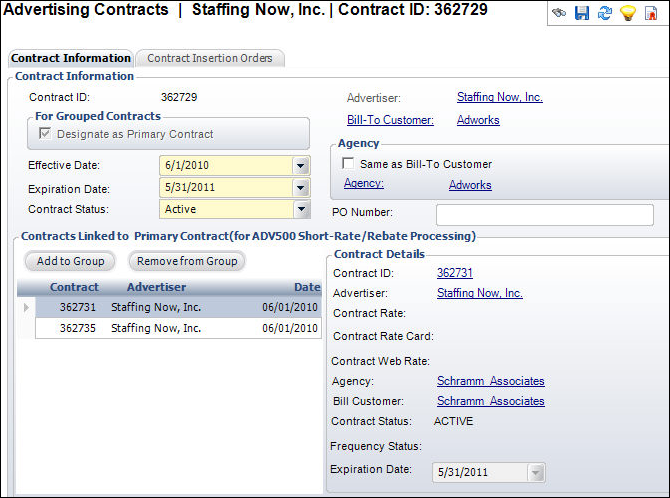Open the Contract Status dropdown
670x498 pixels.
tap(301, 209)
